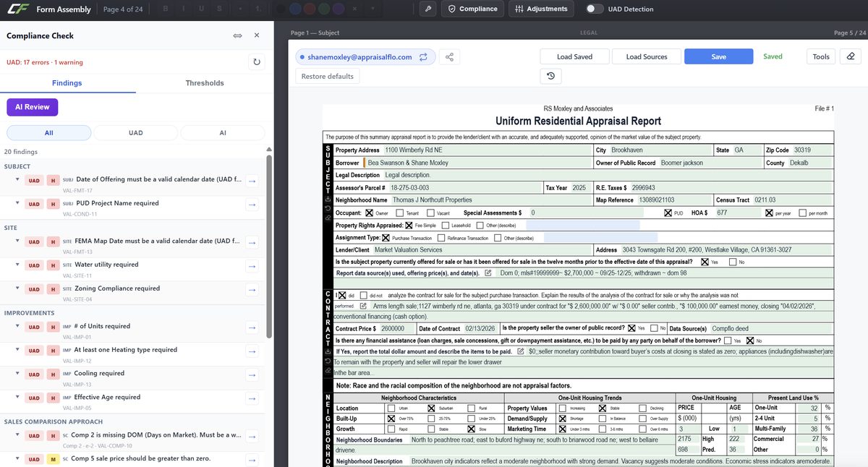Click the Load Saved button
The width and height of the screenshot is (868, 467).
574,56
